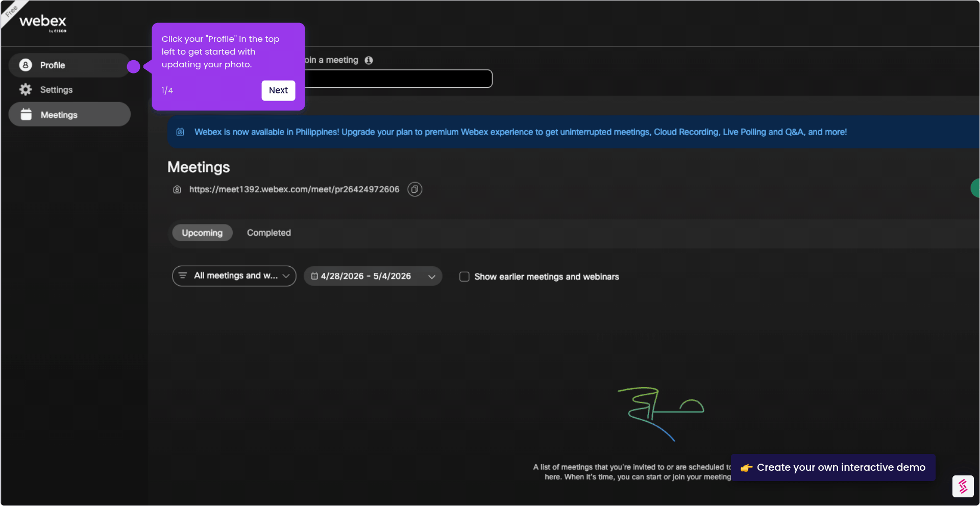Expand the All meetings and webinars filter
The image size is (980, 506).
(x=234, y=276)
